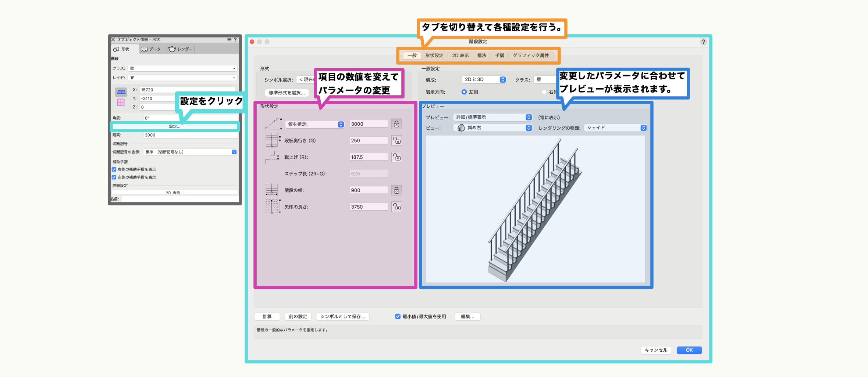Uncheck 左側の補助手摺を表示 checkbox
868x377 pixels.
(x=114, y=177)
